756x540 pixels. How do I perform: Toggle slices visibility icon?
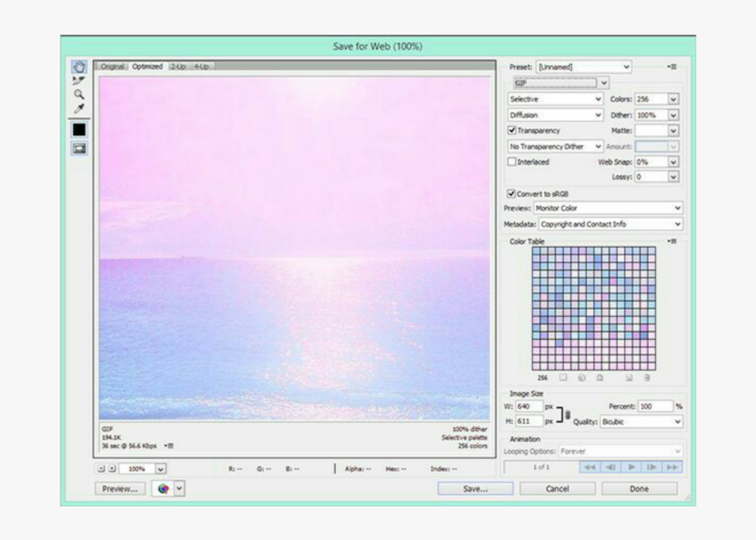[x=79, y=148]
